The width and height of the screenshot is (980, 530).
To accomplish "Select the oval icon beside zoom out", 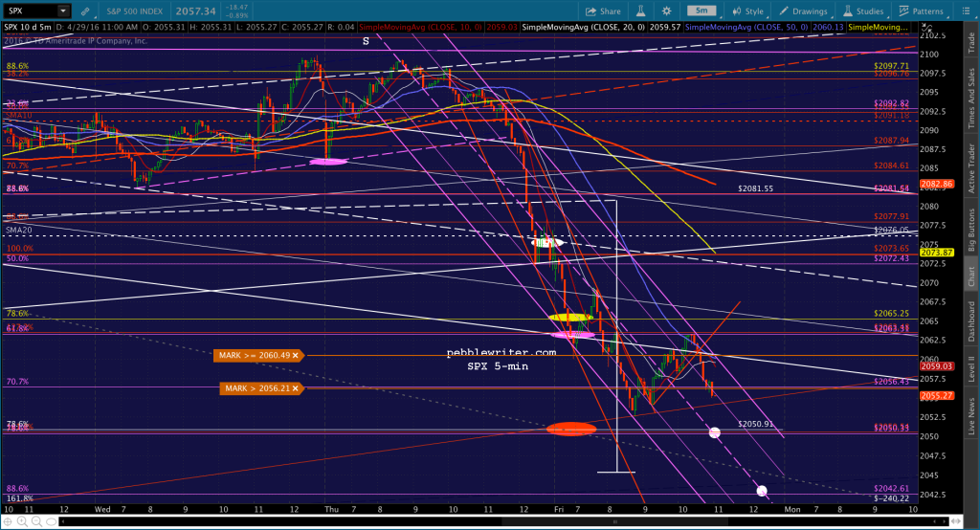I will point(52,521).
